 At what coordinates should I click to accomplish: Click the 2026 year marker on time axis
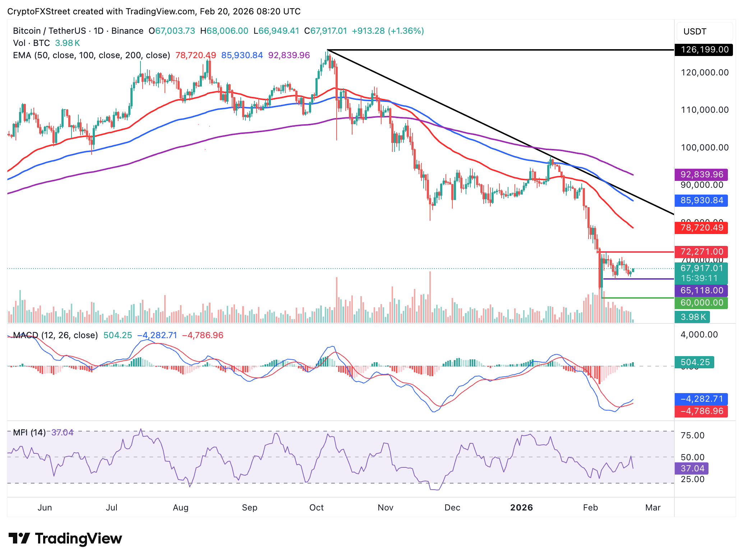point(521,508)
